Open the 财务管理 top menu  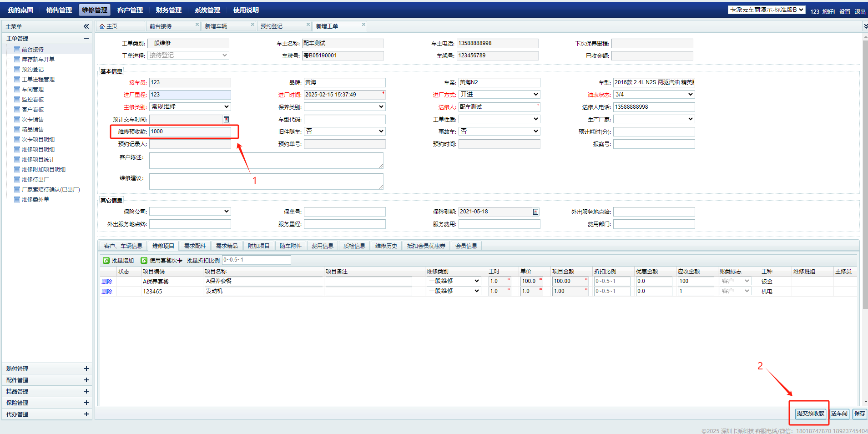click(168, 10)
